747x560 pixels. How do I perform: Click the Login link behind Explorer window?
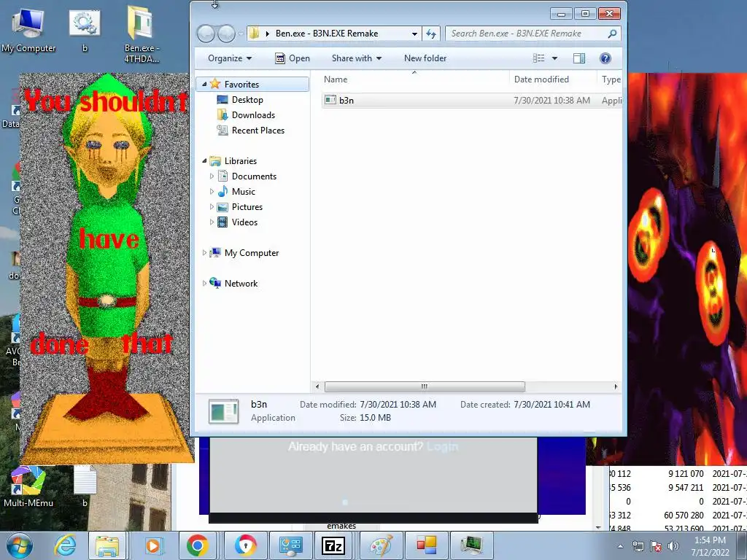coord(442,447)
